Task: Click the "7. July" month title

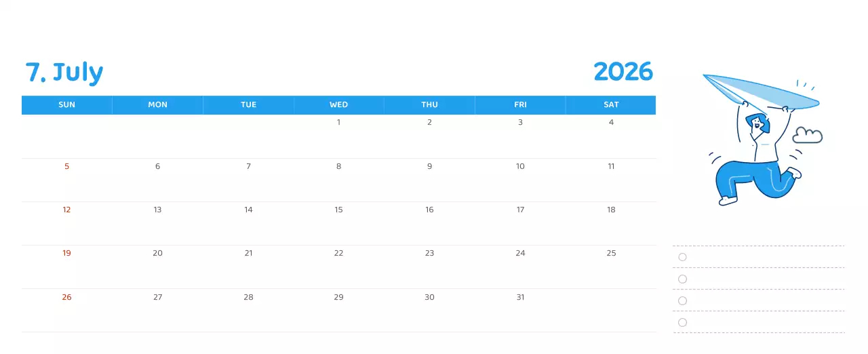Action: click(64, 72)
